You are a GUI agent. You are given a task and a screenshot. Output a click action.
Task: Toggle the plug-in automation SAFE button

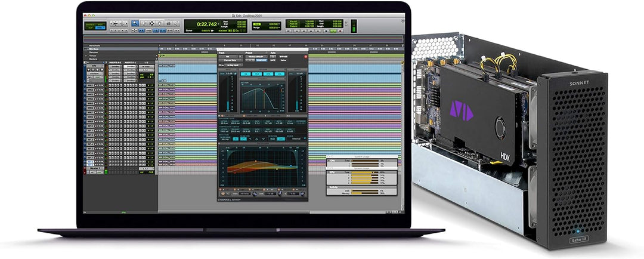click(x=273, y=60)
